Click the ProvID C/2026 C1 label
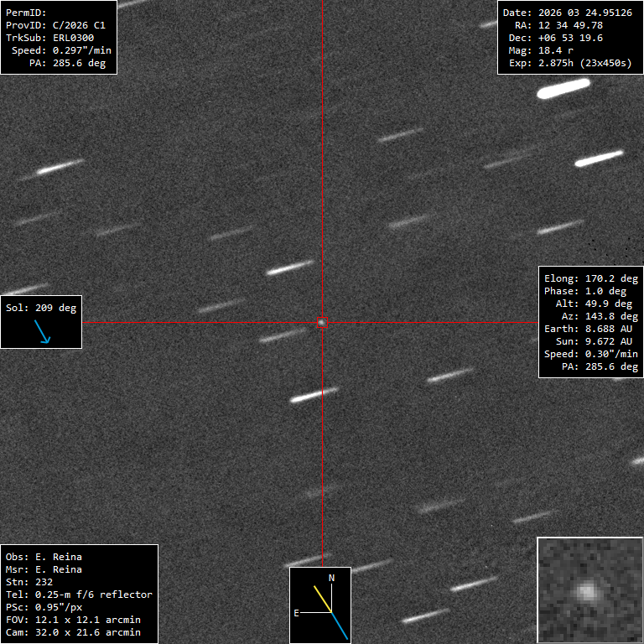 pos(55,25)
